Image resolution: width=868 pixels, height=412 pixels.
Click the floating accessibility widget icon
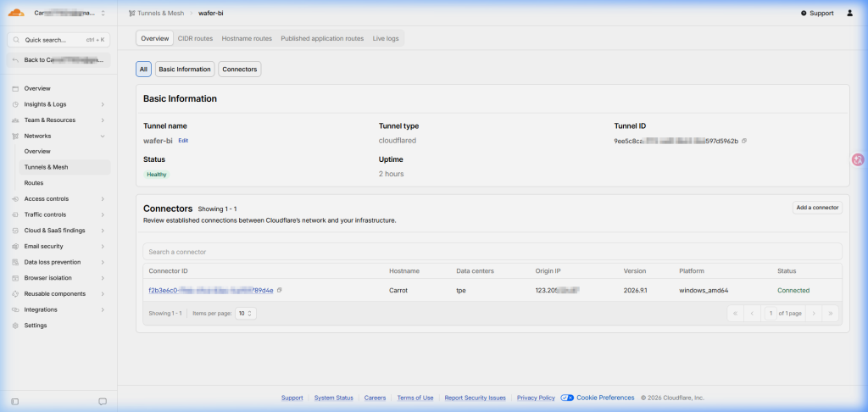(858, 160)
